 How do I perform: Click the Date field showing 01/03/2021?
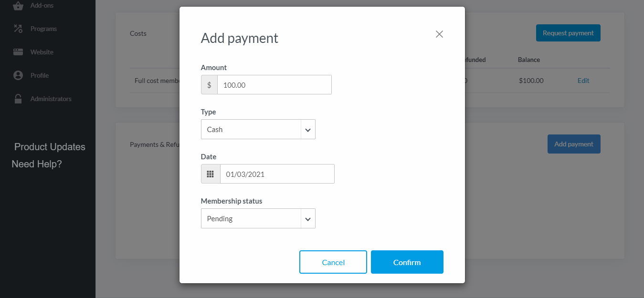(277, 174)
